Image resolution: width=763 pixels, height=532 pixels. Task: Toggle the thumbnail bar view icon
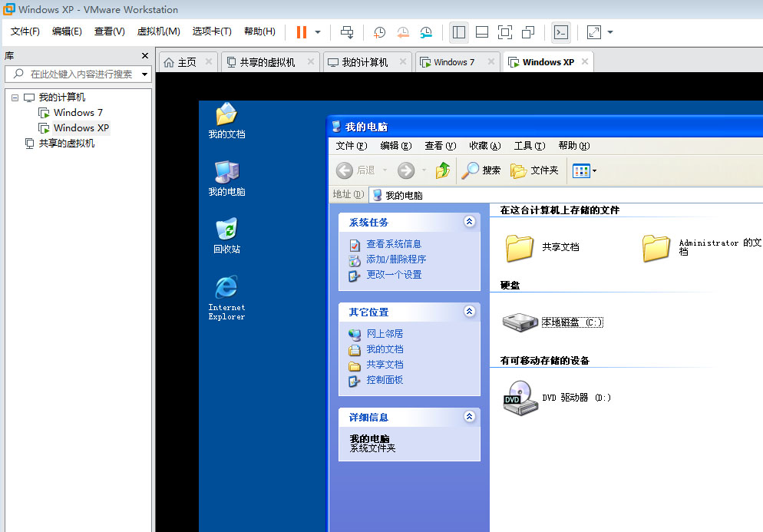pos(482,32)
